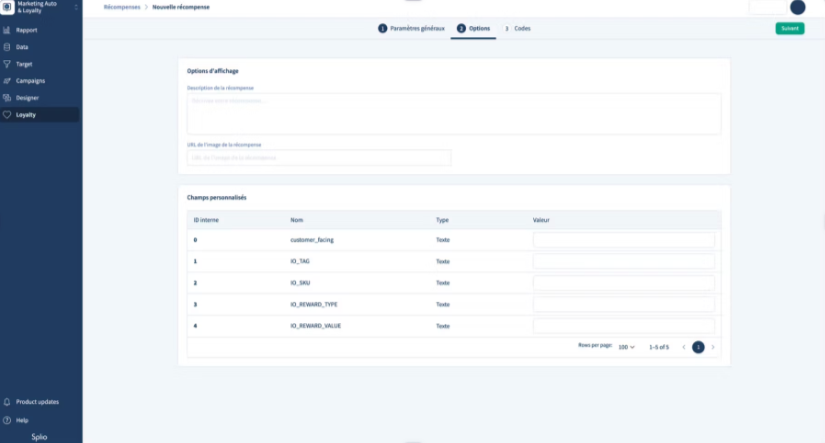Screen dimensions: 825x443
Task: Open Designer from the sidebar icon
Action: (7, 98)
